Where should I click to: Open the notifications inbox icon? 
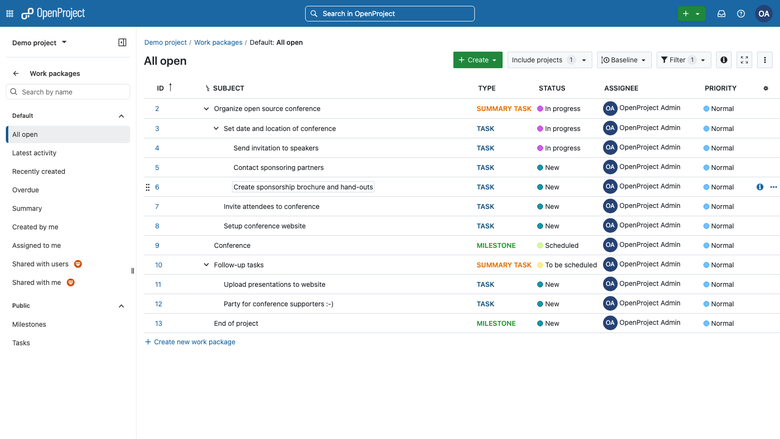tap(721, 13)
